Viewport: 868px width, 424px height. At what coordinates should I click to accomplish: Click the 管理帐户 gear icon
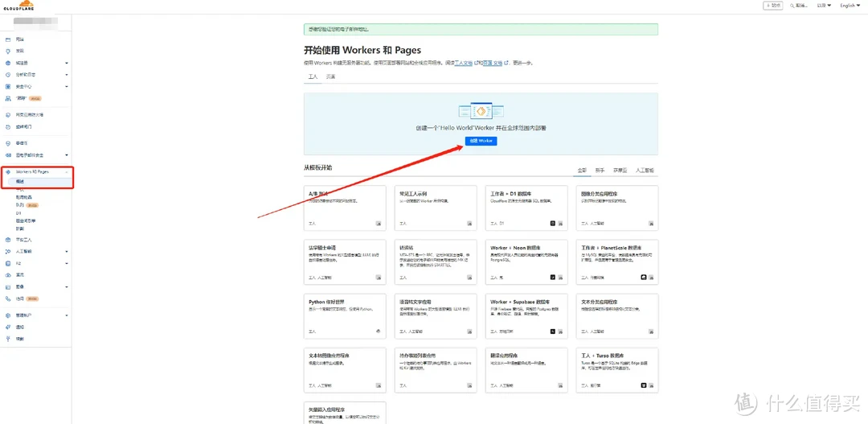8,315
